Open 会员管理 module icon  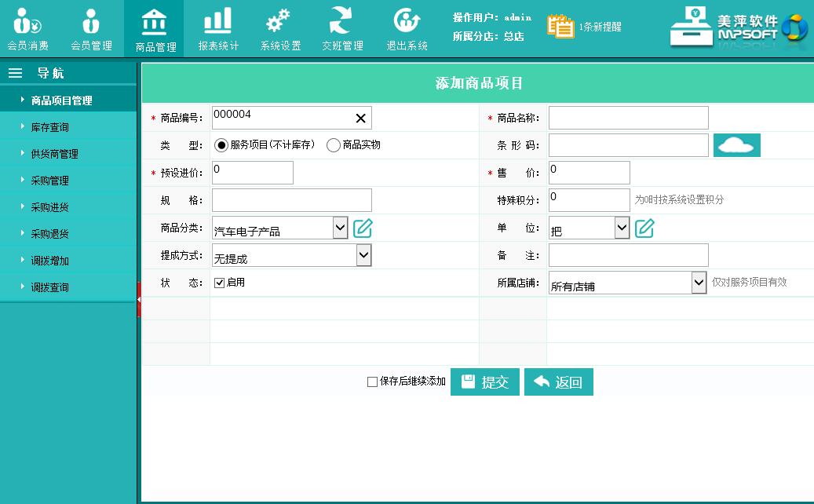(91, 21)
